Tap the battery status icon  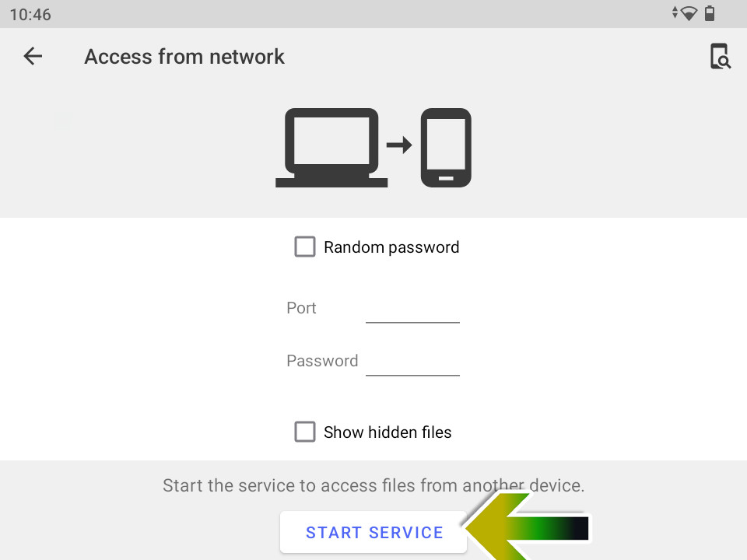tap(710, 13)
